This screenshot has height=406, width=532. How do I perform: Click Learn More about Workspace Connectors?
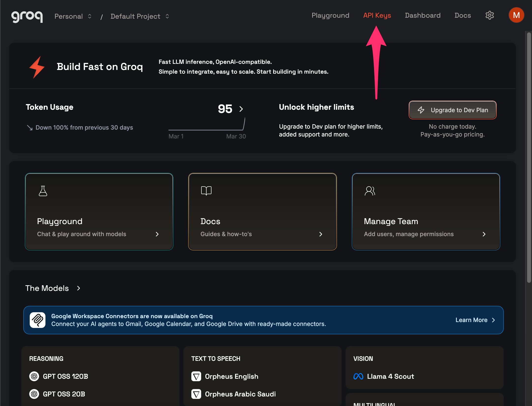coord(475,320)
